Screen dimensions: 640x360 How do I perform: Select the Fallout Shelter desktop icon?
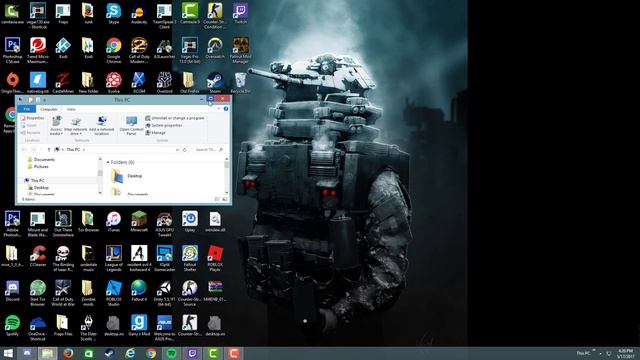tap(189, 258)
